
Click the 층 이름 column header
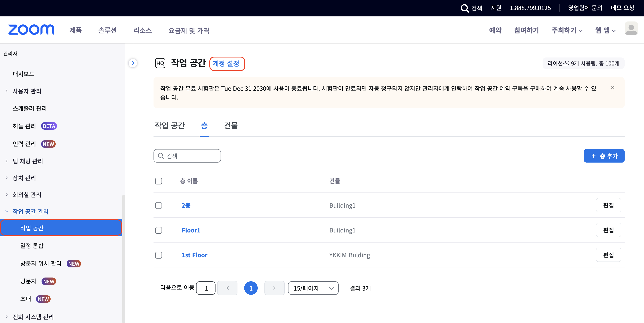(x=189, y=181)
